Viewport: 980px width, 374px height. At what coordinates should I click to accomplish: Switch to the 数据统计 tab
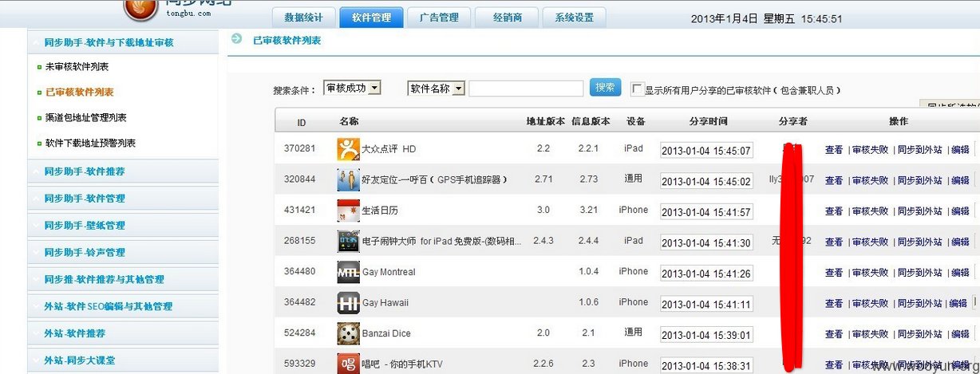tap(303, 18)
